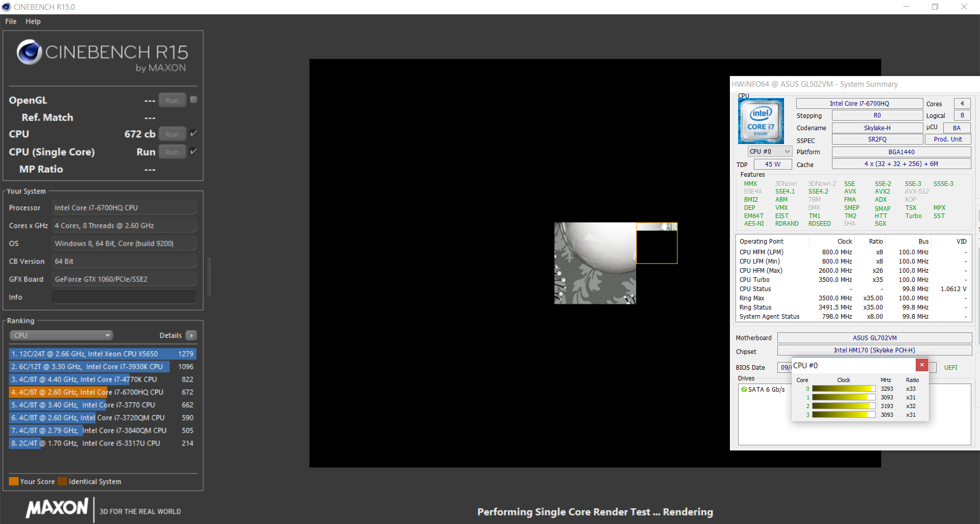Close the CPU #0 clock popup
The height and width of the screenshot is (524, 980).
(x=922, y=365)
